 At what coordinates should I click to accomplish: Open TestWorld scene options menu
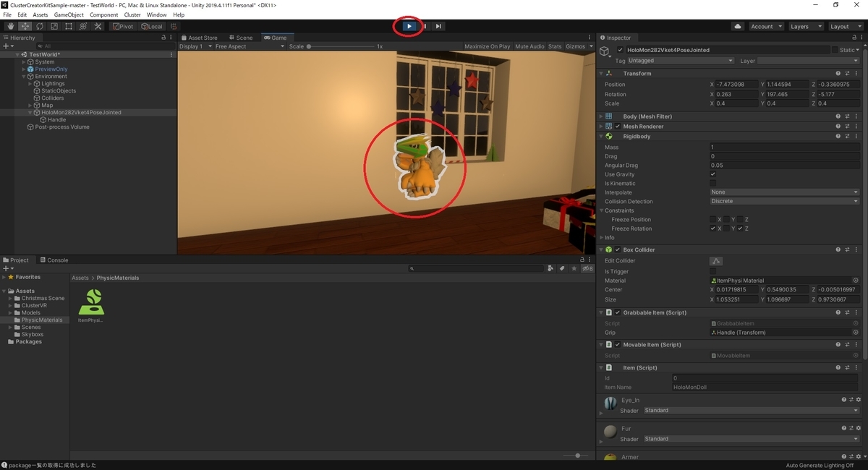171,55
